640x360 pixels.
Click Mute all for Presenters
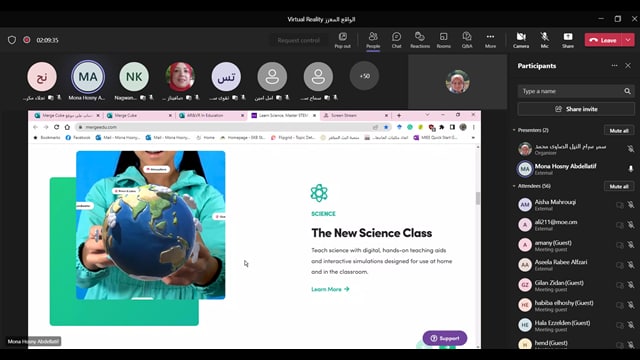pos(619,131)
